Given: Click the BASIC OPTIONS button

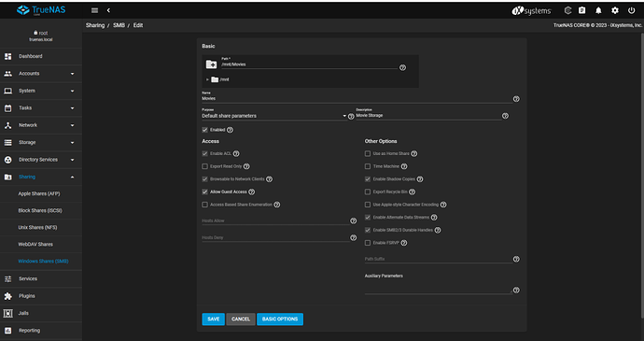Looking at the screenshot, I should (280, 320).
